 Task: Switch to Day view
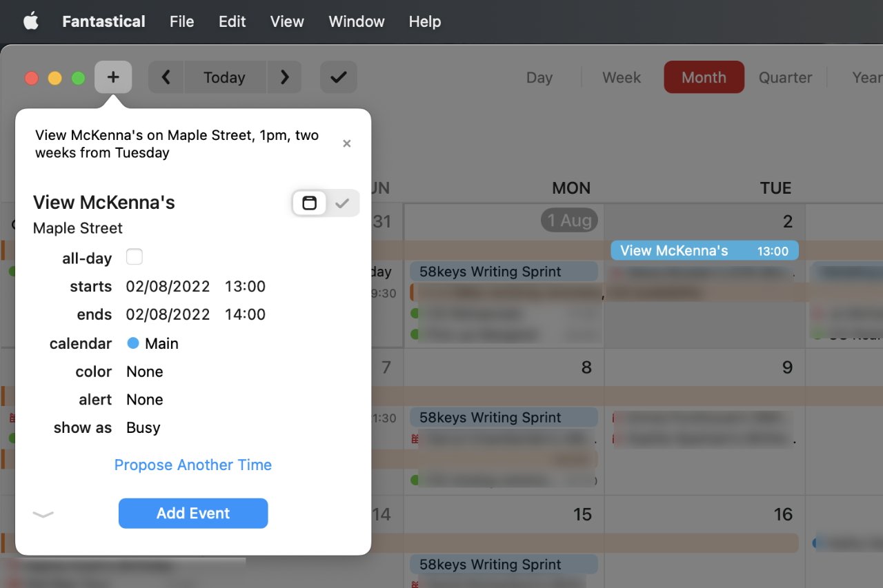coord(539,78)
